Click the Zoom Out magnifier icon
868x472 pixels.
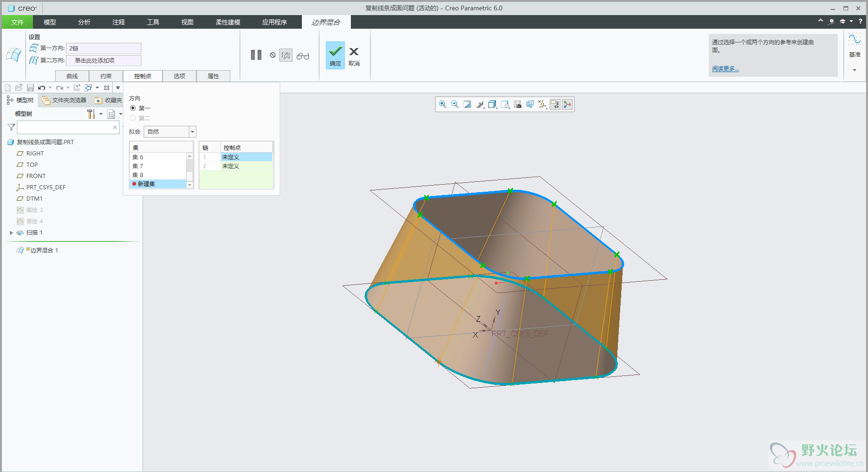[455, 104]
